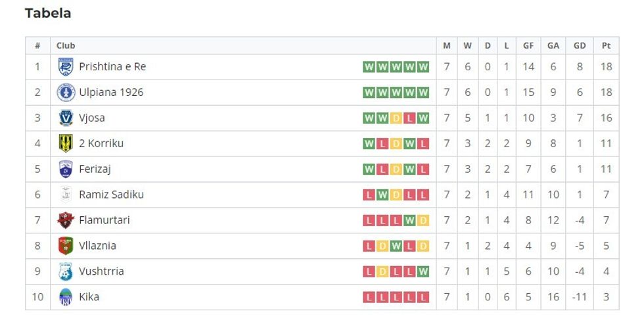This screenshot has height=324, width=644.
Task: Click the Vushtrria club crest
Action: [66, 271]
